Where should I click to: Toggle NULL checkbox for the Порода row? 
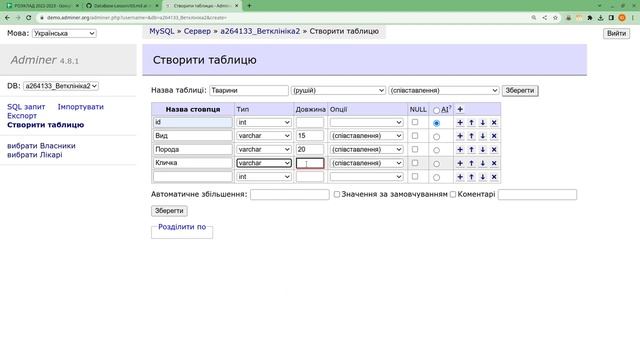coord(415,149)
